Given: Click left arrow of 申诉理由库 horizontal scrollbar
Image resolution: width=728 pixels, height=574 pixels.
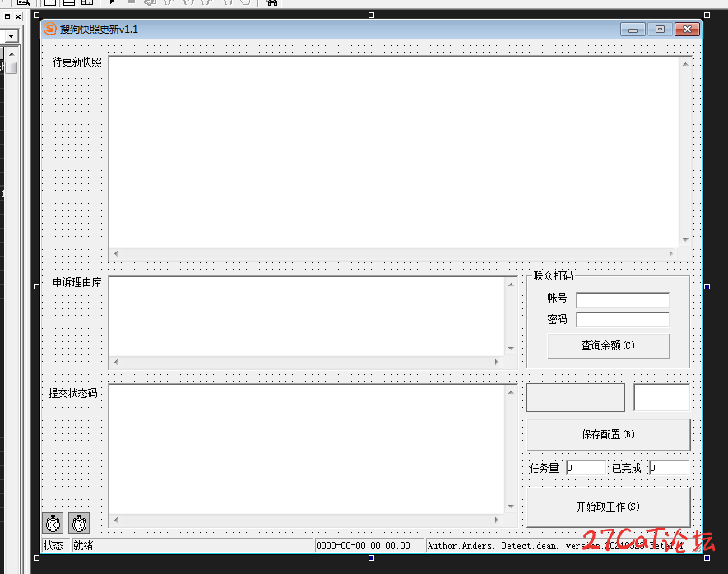Looking at the screenshot, I should (116, 362).
